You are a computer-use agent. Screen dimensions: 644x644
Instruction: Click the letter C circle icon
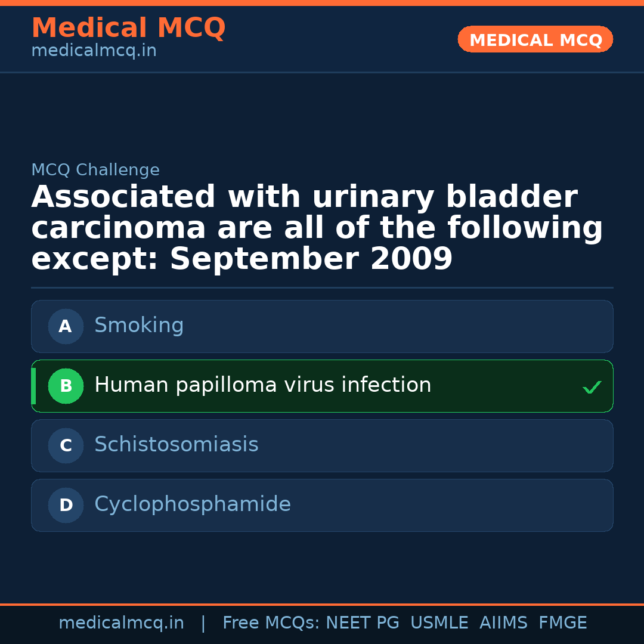66,445
